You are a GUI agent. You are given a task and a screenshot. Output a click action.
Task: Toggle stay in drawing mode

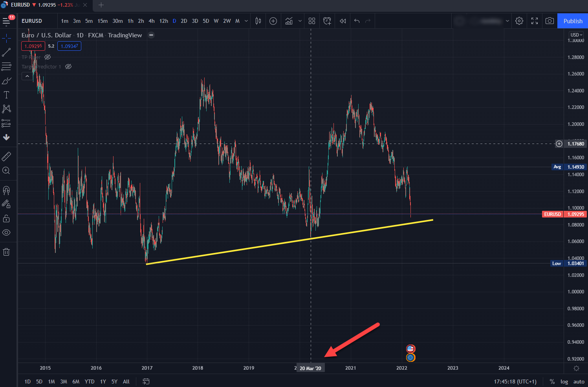(6, 204)
